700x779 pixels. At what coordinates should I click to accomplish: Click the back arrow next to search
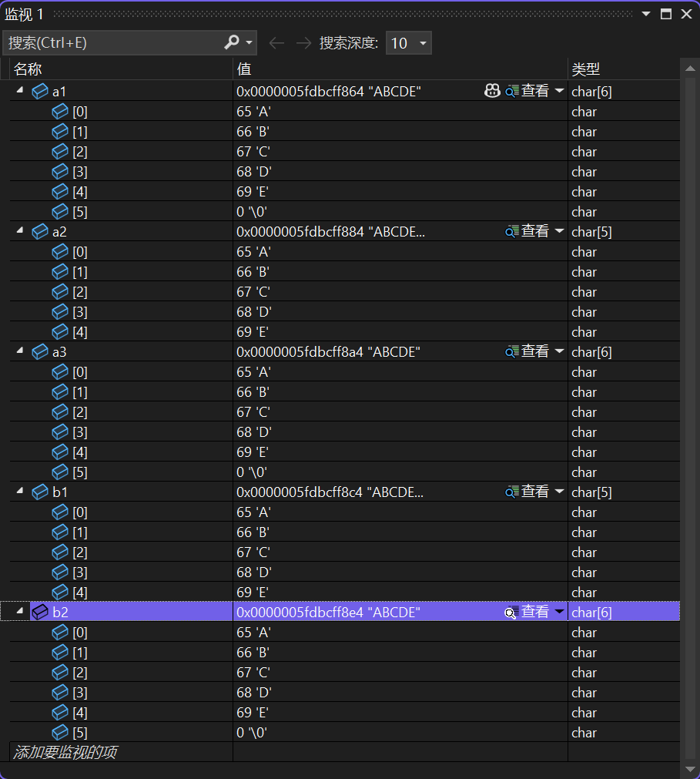coord(276,43)
